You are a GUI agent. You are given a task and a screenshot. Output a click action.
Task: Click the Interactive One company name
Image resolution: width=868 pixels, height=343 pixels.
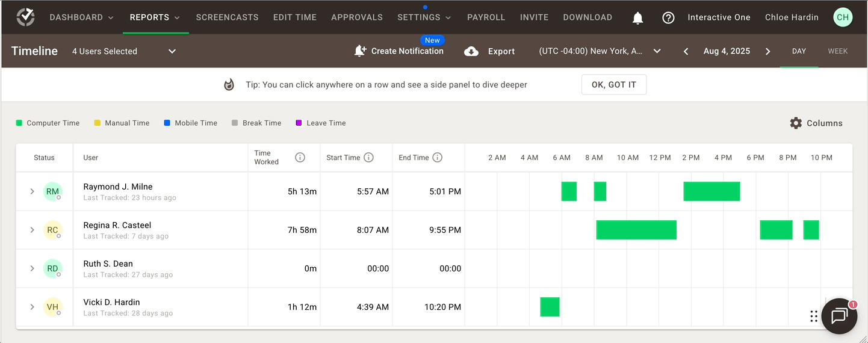click(x=719, y=17)
